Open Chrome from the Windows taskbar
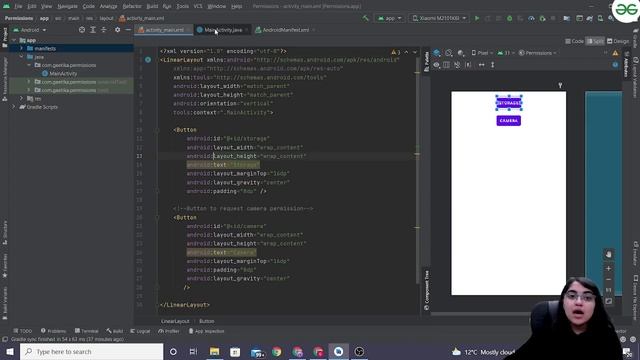Screen dimensions: 640x360 (x=277, y=351)
